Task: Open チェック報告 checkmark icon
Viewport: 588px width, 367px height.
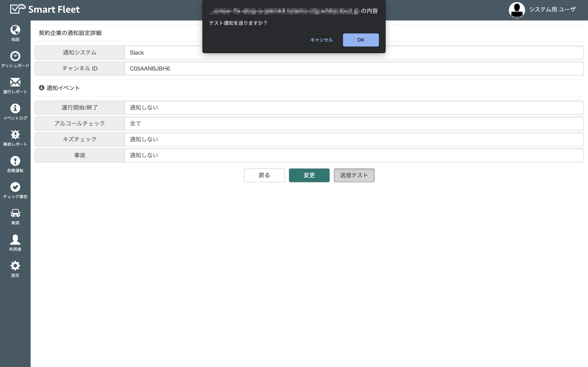Action: pos(15,187)
